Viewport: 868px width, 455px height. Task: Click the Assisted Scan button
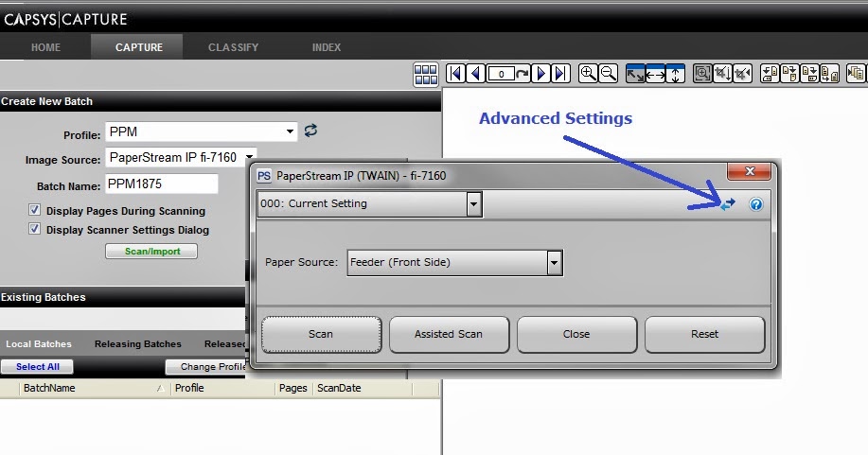[x=449, y=334]
